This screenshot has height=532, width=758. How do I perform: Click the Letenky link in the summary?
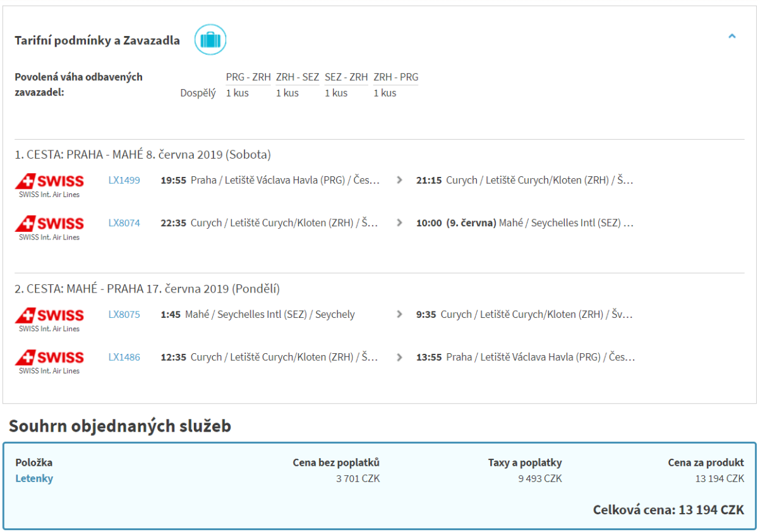[34, 478]
